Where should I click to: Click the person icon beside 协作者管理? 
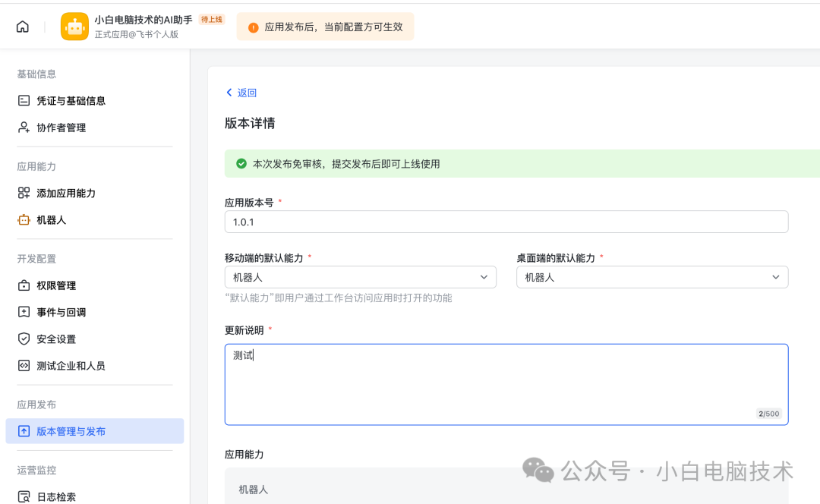(x=24, y=127)
